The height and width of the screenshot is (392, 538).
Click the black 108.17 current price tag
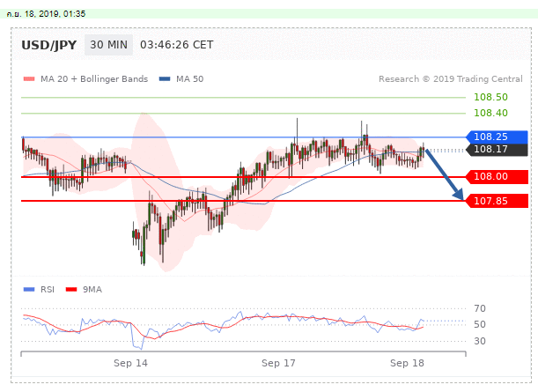click(497, 150)
